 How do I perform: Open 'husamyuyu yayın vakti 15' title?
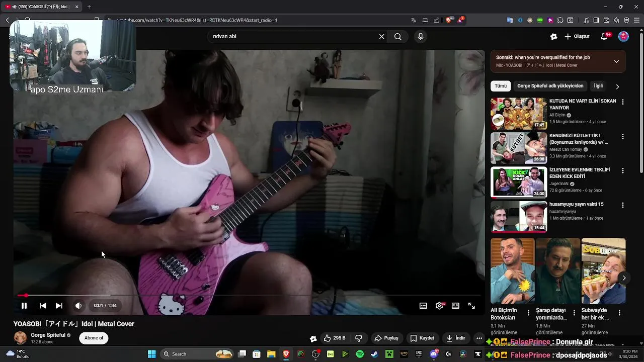(576, 204)
